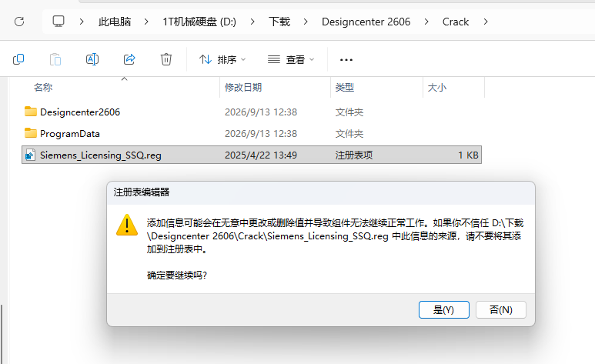Click the 2025/4/22 13:49 date cell

pos(261,155)
